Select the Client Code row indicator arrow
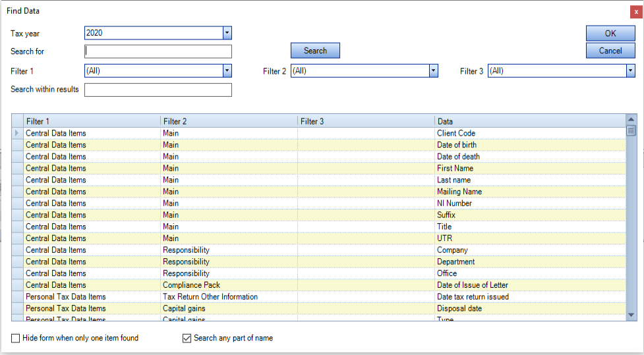644x355 pixels. (x=17, y=133)
